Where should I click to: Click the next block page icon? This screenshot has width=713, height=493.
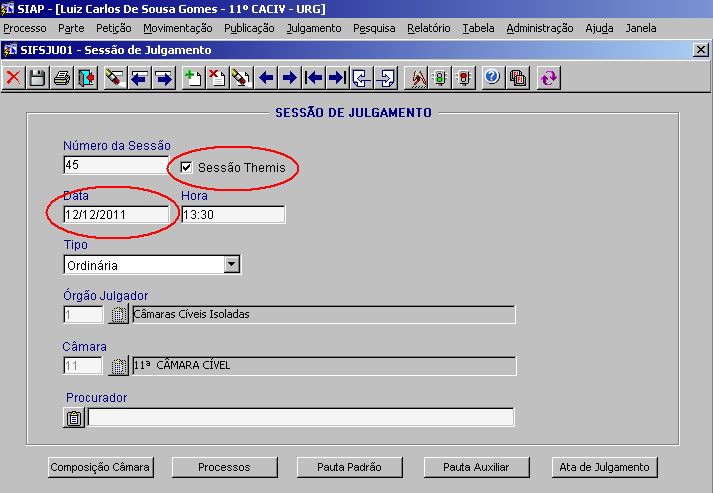(386, 78)
